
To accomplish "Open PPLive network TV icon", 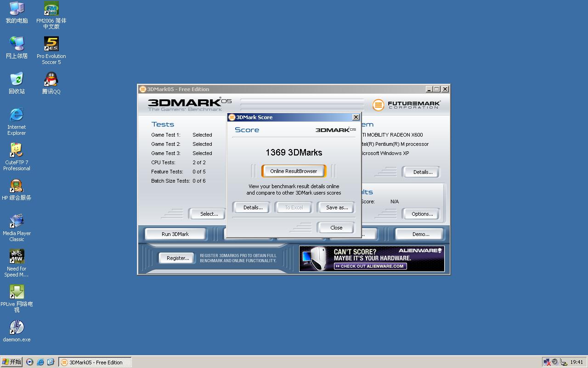I will tap(17, 292).
